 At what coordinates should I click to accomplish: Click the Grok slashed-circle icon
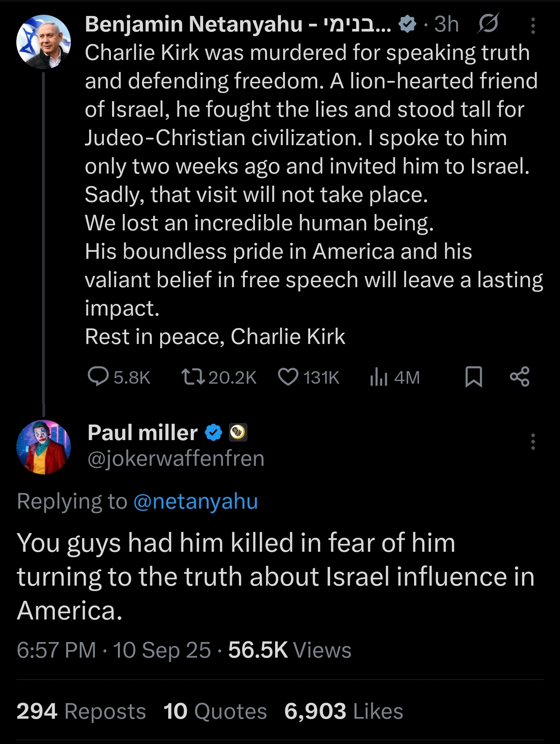pos(488,24)
